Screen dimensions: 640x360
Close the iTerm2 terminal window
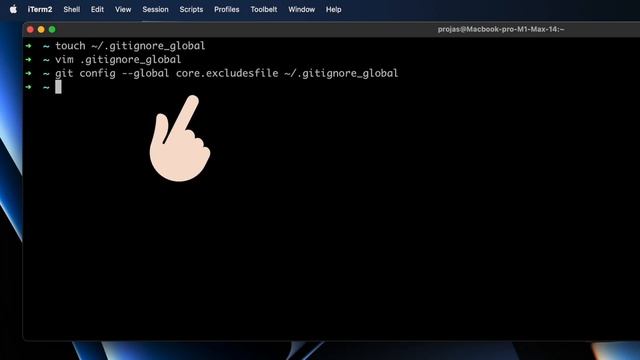click(30, 29)
